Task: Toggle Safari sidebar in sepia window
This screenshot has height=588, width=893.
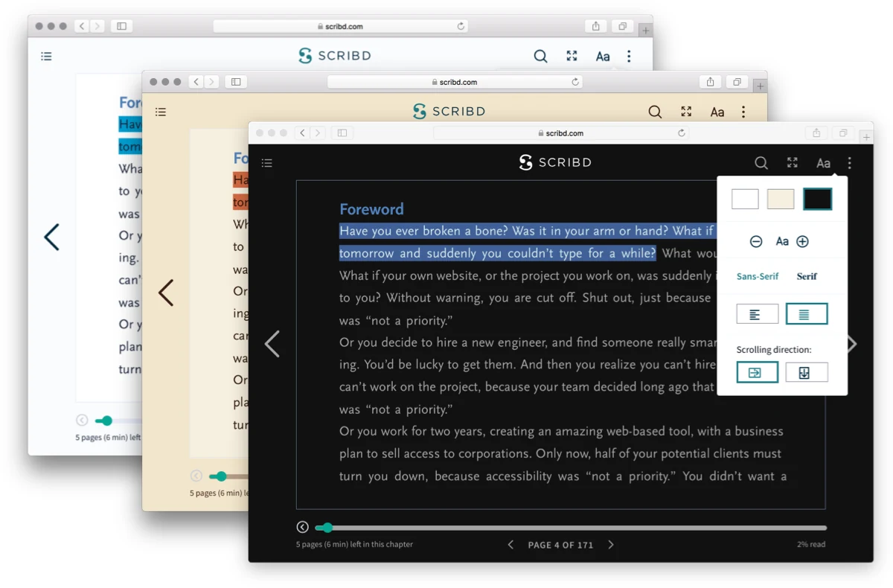Action: tap(236, 82)
